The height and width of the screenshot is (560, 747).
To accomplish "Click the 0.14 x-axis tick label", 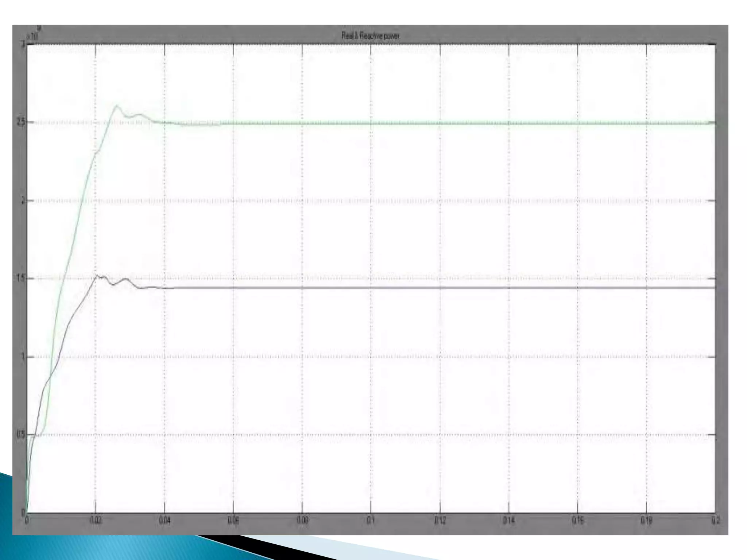I will (509, 520).
